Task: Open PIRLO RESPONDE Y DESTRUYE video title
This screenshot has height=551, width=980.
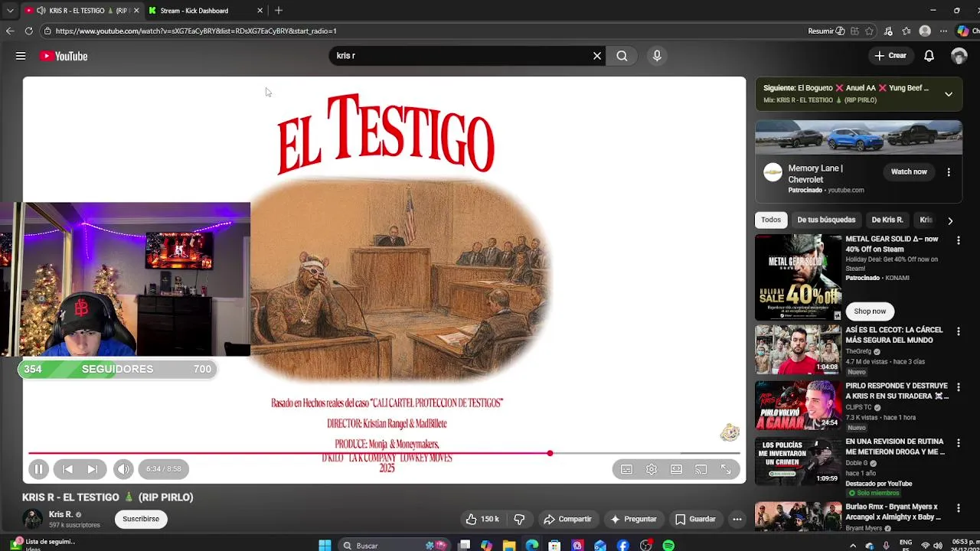Action: [897, 391]
